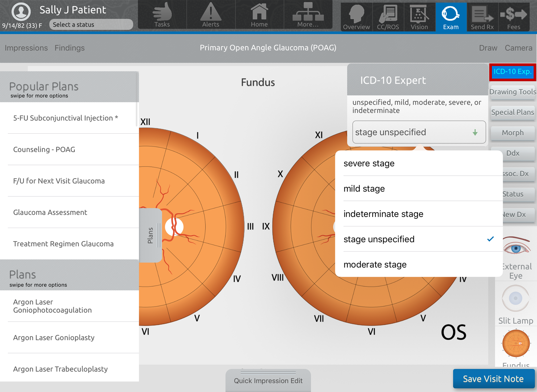Open the stage unspecified dropdown
This screenshot has width=537, height=392.
click(419, 132)
